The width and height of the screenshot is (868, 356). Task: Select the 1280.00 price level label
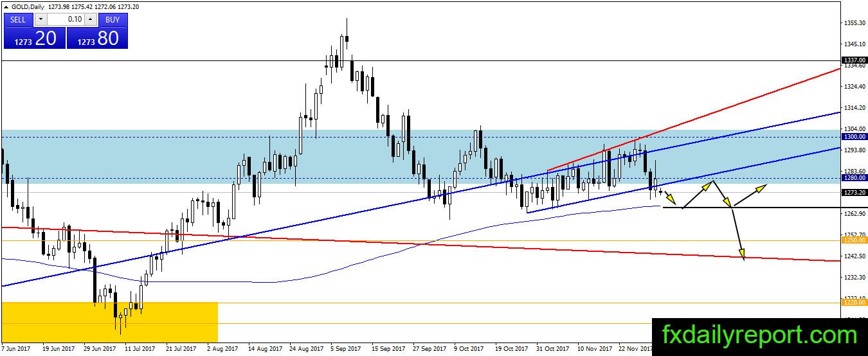pyautogui.click(x=854, y=178)
